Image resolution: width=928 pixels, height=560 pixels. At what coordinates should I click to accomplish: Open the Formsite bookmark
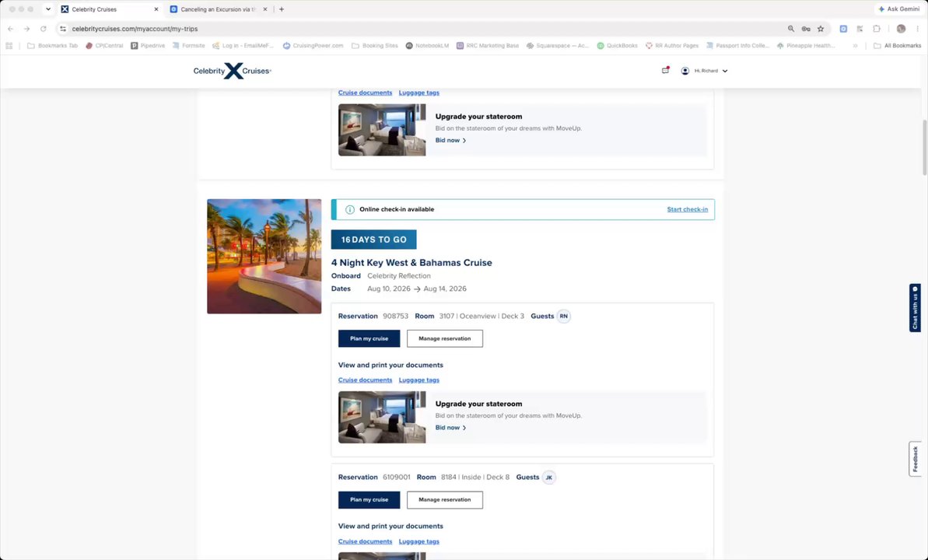(188, 46)
